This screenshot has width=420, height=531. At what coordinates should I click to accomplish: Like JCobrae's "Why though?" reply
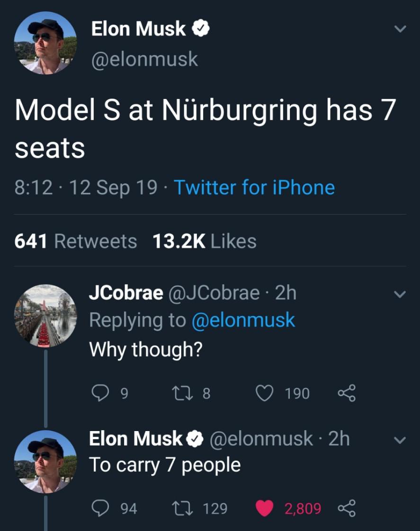pos(264,393)
